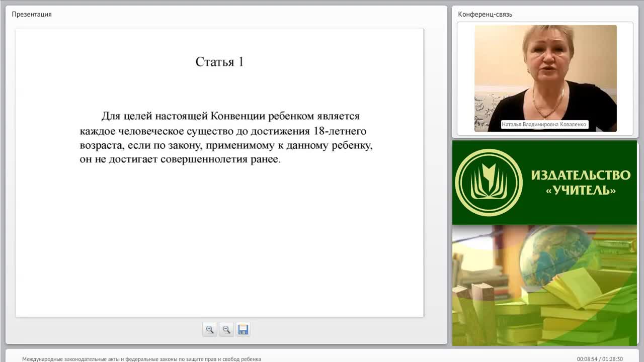Select the Конференц-связь panel header
The width and height of the screenshot is (644, 362).
pyautogui.click(x=485, y=14)
